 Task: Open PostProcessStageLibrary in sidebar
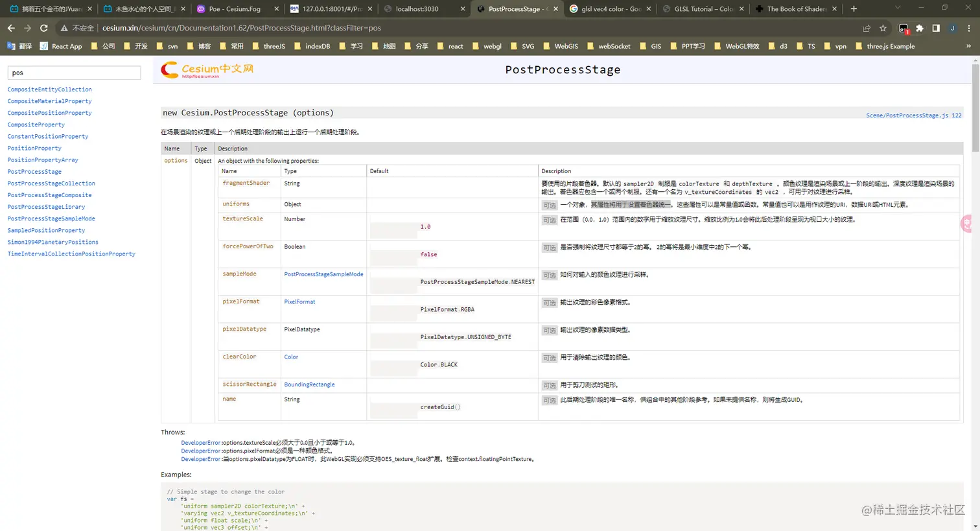46,207
